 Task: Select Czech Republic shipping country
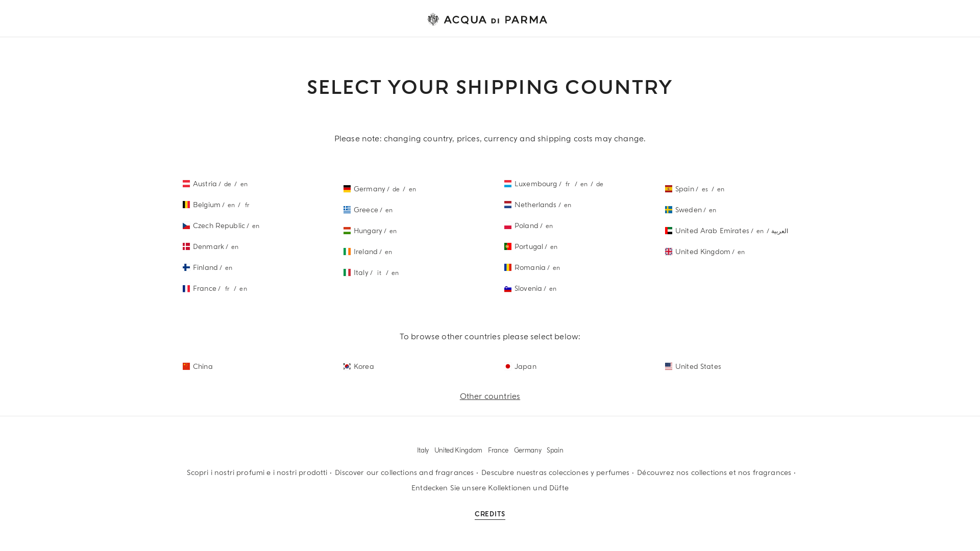[219, 226]
